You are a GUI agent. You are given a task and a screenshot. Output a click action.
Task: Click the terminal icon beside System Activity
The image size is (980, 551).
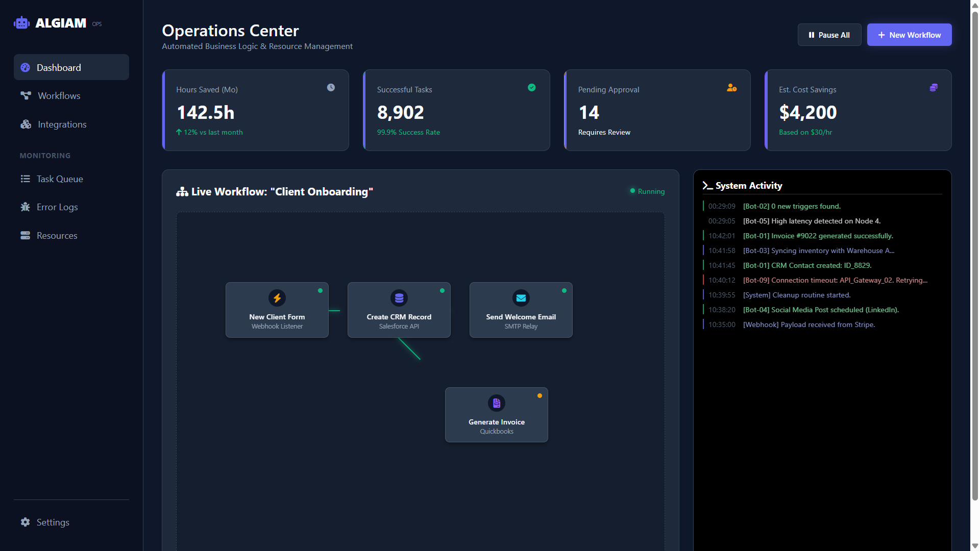pos(707,186)
